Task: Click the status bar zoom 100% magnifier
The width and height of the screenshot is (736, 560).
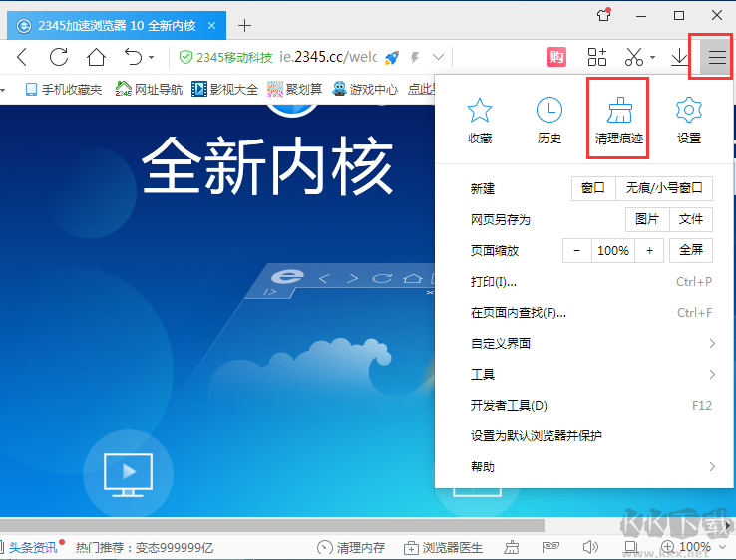Action: point(686,547)
